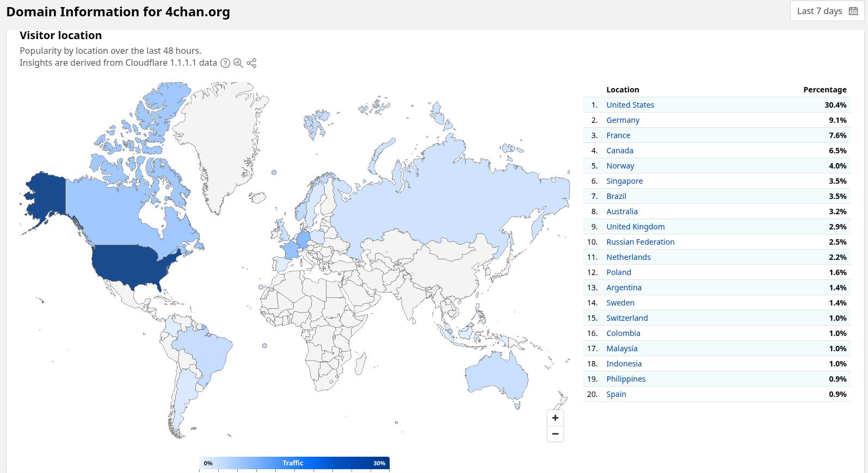
Task: Open the United States location link
Action: pos(630,105)
